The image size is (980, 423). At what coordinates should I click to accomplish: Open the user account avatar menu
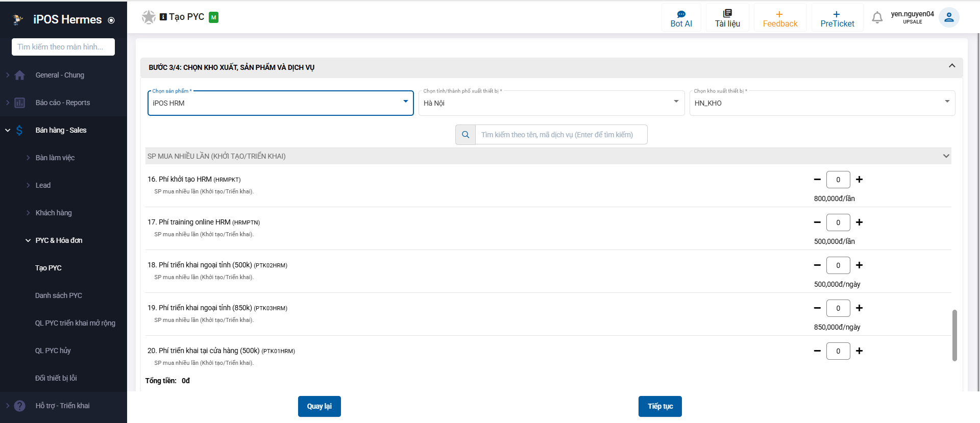click(949, 17)
